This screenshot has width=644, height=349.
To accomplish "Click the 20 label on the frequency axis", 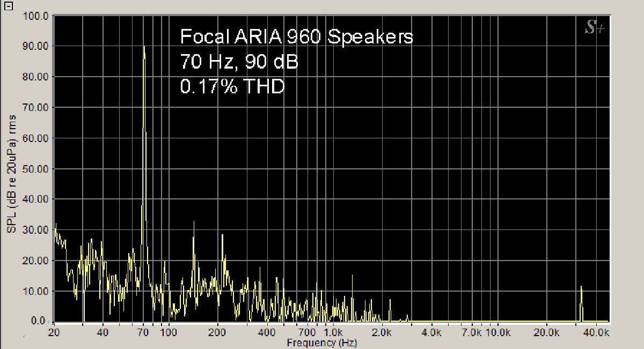I will 53,332.
